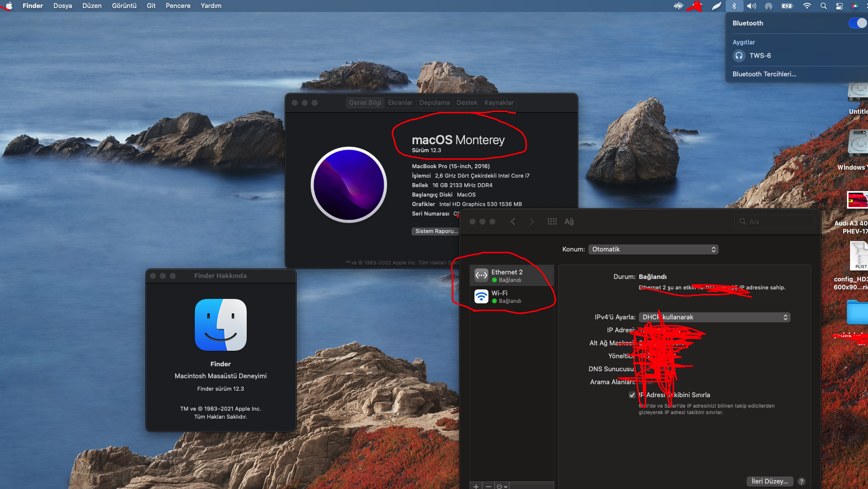The width and height of the screenshot is (868, 489).
Task: Select the Ethernet 2 network service
Action: (x=512, y=275)
